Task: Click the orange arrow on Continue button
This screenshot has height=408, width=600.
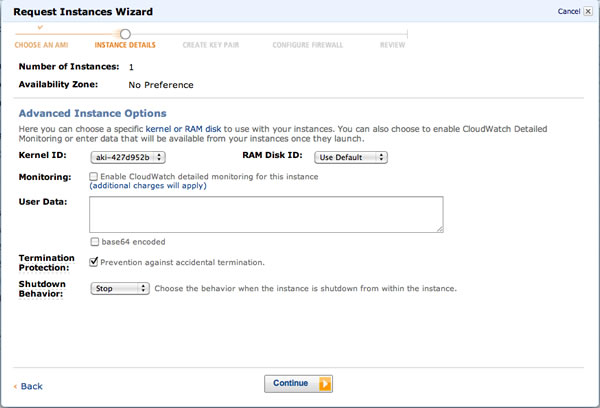Action: 325,383
